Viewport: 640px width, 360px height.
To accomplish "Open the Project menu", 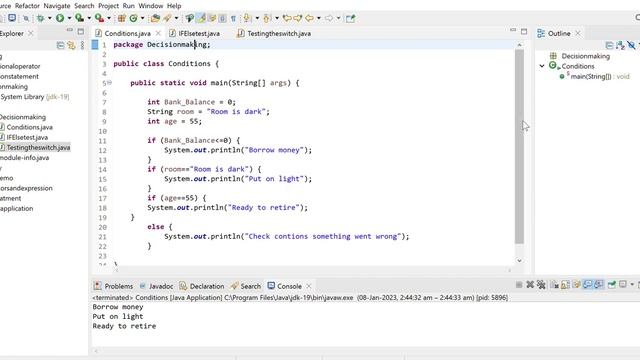I will [x=109, y=6].
